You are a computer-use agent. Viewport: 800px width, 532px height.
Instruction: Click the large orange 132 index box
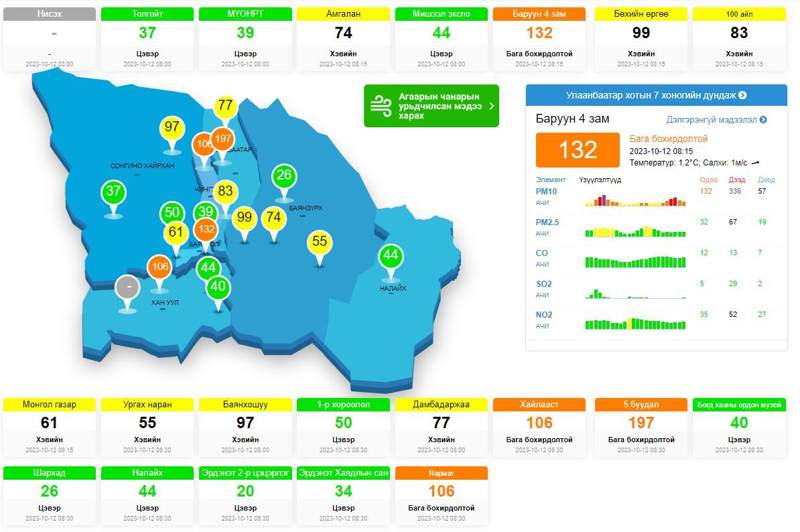point(578,150)
